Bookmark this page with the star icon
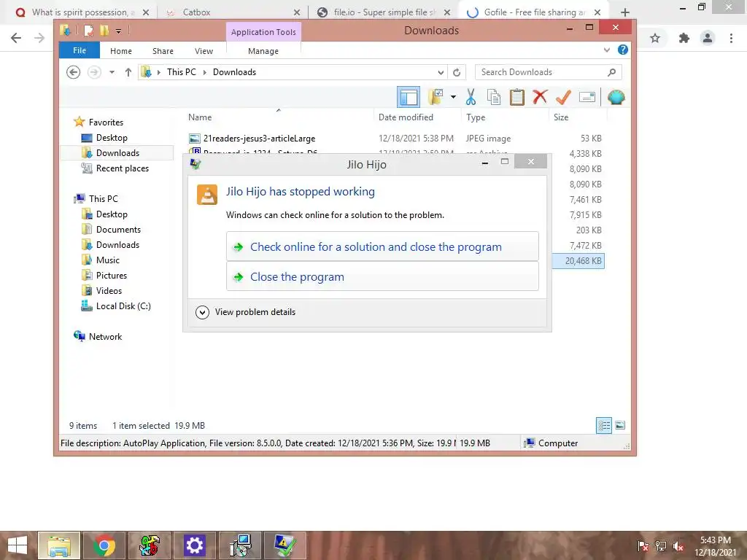747x560 pixels. (655, 38)
